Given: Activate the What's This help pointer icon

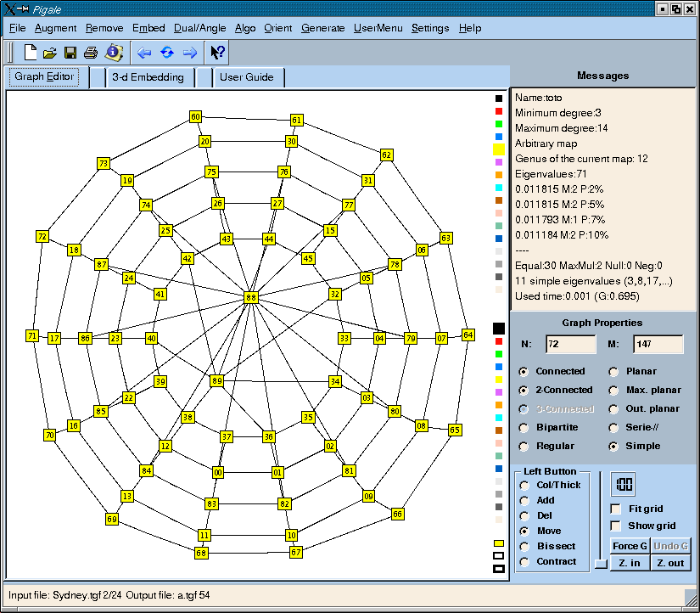Looking at the screenshot, I should 217,53.
